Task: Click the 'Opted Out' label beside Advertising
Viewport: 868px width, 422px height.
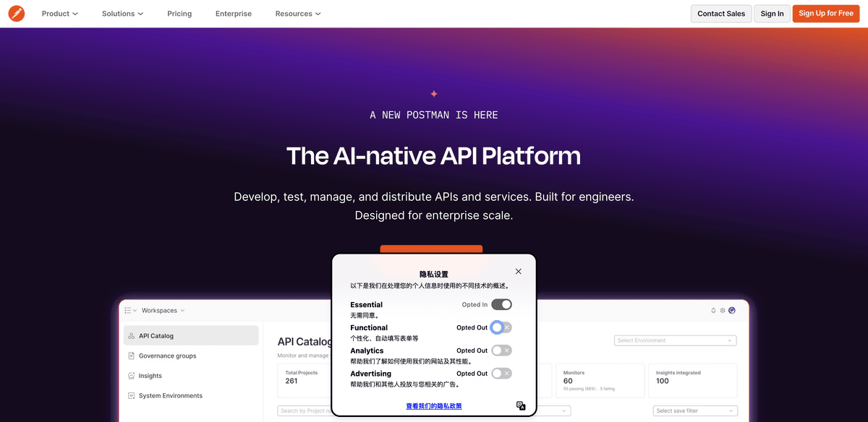Action: [472, 374]
